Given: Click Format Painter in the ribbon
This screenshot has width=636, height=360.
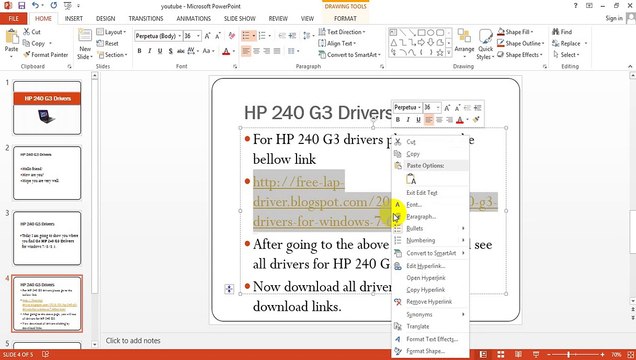Looking at the screenshot, I should (45, 54).
